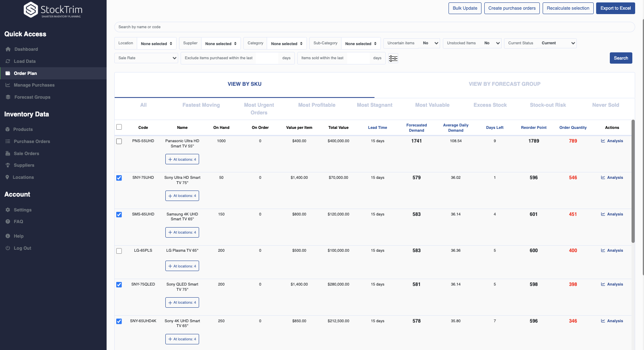Click the StockTrim logo
The height and width of the screenshot is (350, 644).
pos(53,10)
